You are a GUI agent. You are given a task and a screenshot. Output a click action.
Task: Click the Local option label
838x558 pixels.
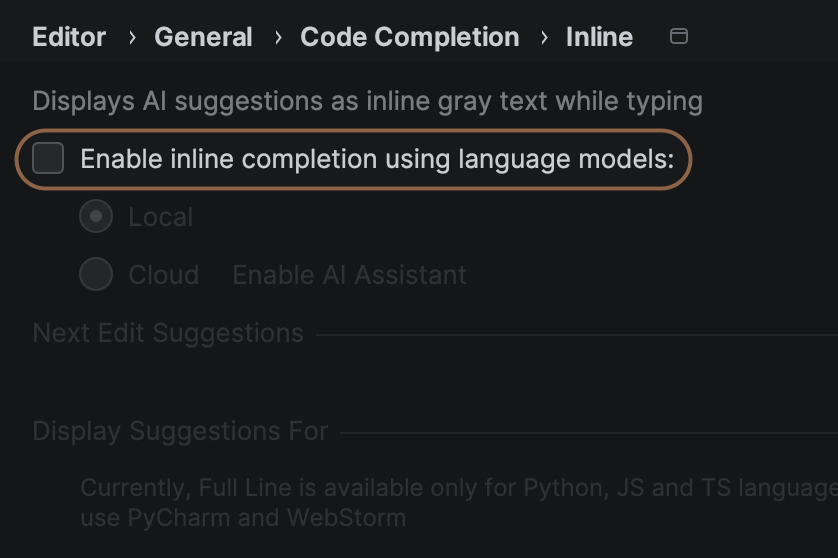click(160, 217)
